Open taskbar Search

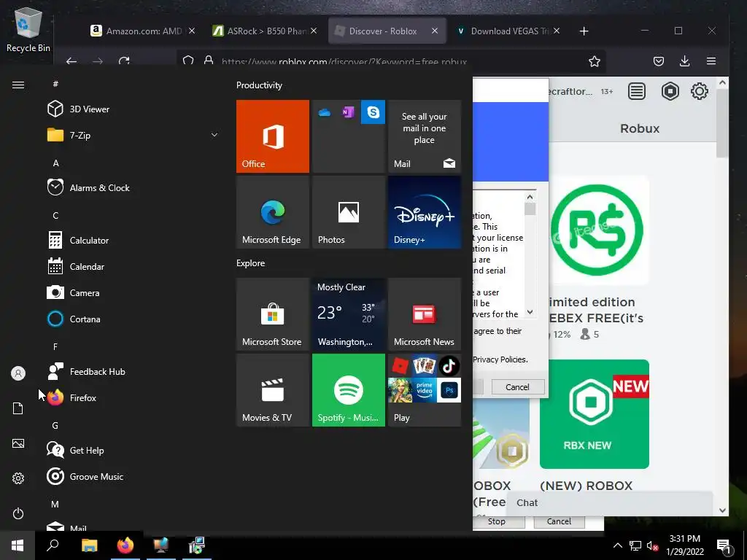point(53,545)
